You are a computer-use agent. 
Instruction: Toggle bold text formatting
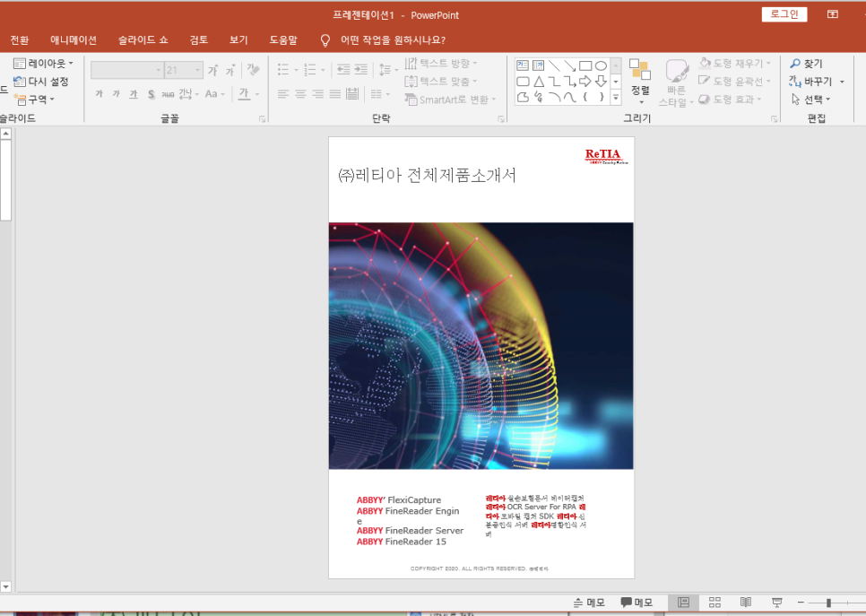[99, 94]
